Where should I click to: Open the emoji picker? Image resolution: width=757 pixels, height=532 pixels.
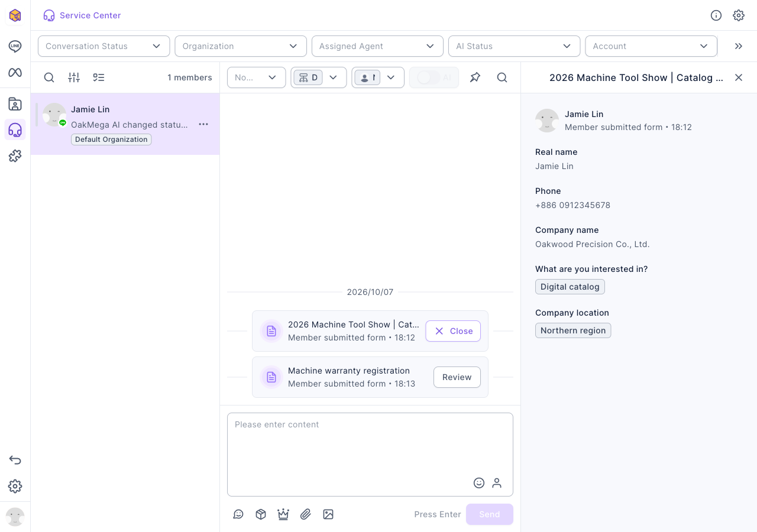point(479,483)
